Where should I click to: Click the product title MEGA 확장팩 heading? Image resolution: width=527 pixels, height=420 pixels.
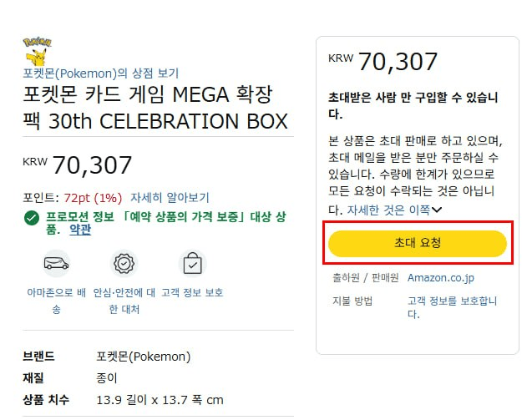point(155,108)
